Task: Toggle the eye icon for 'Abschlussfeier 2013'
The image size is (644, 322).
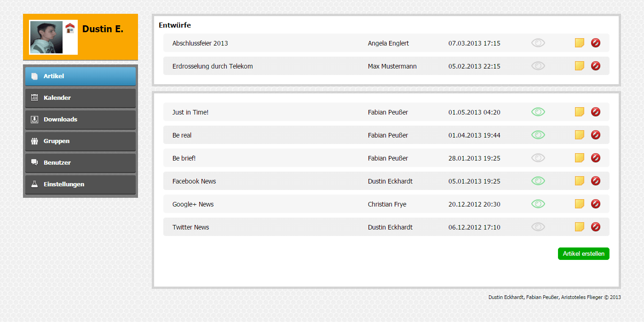Action: pyautogui.click(x=538, y=43)
